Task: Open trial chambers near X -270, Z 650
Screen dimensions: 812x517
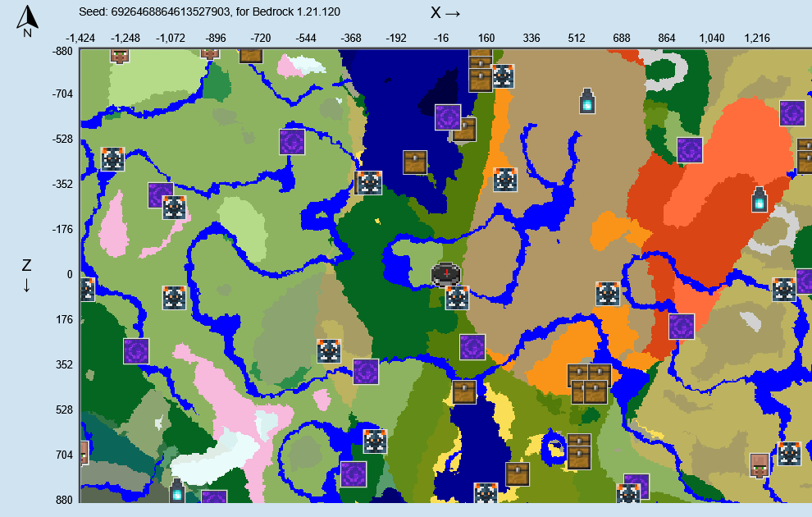Action: tap(375, 442)
